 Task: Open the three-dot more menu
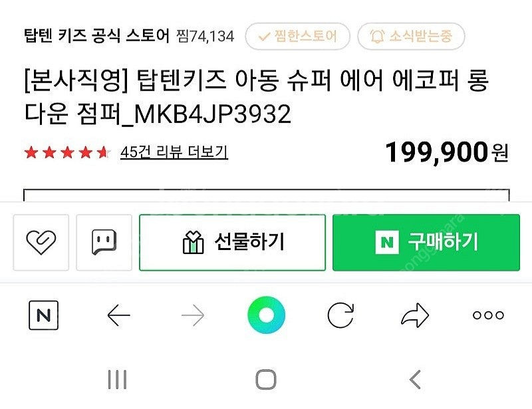[488, 315]
